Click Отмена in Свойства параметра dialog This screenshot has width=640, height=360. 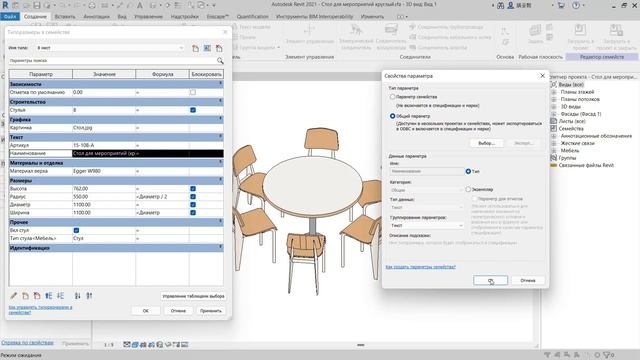528,280
